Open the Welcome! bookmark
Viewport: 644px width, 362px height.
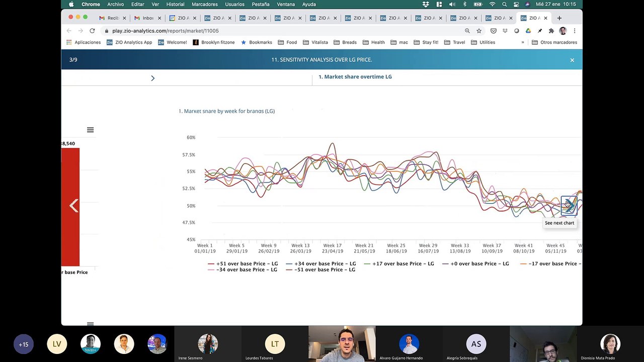[173, 42]
